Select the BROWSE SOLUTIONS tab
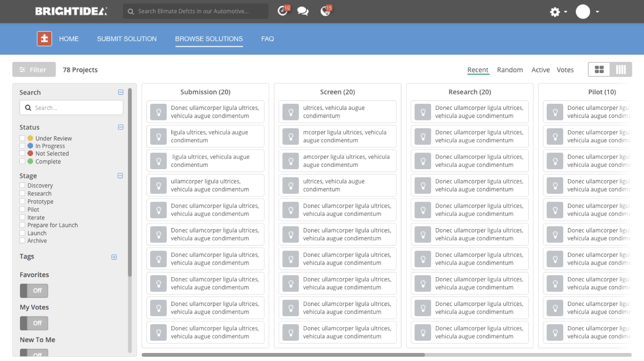 [x=209, y=39]
